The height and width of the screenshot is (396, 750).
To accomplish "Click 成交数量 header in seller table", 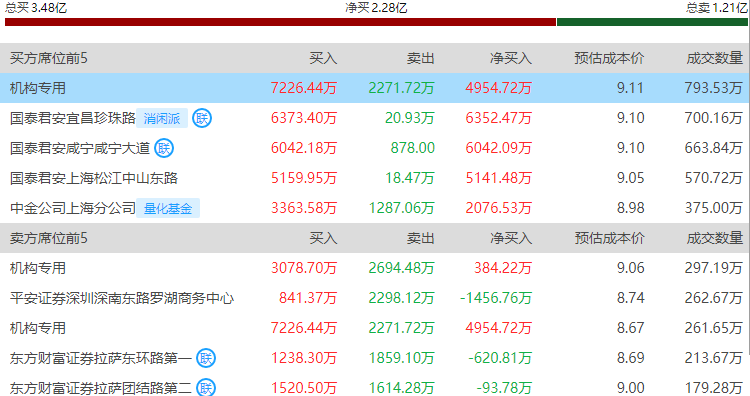I will point(715,238).
